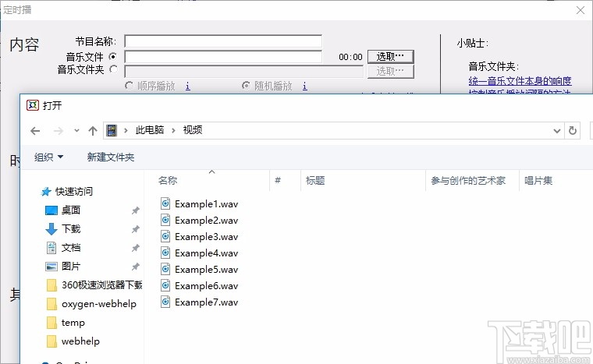Open the webhelp folder in sidebar
The width and height of the screenshot is (593, 364).
tap(80, 341)
